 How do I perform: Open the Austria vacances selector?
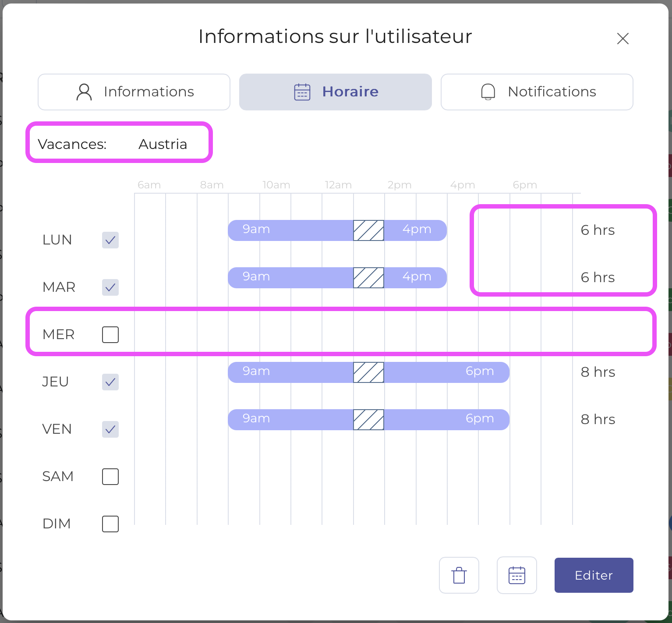coord(163,144)
